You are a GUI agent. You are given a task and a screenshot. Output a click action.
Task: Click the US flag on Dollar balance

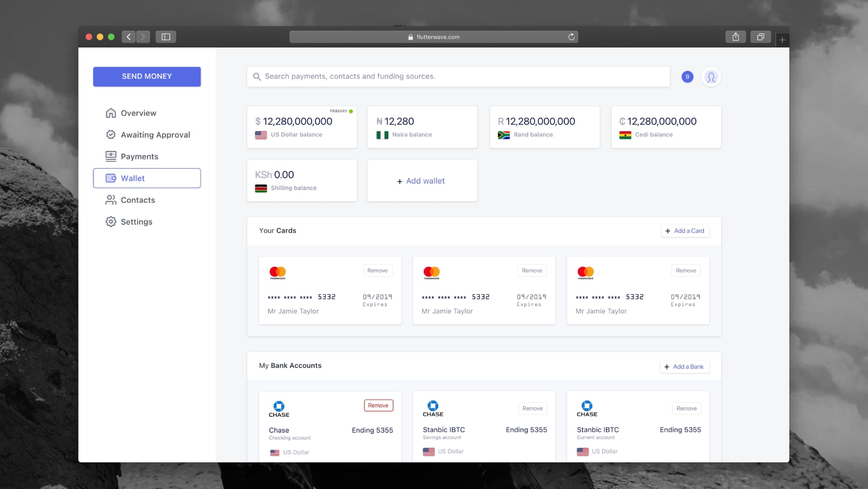pos(261,135)
